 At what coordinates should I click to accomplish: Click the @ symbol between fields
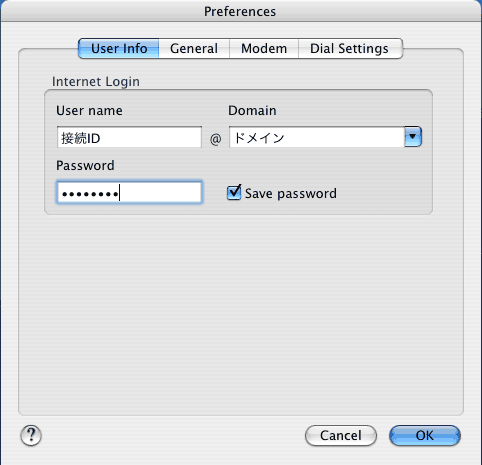pyautogui.click(x=216, y=139)
